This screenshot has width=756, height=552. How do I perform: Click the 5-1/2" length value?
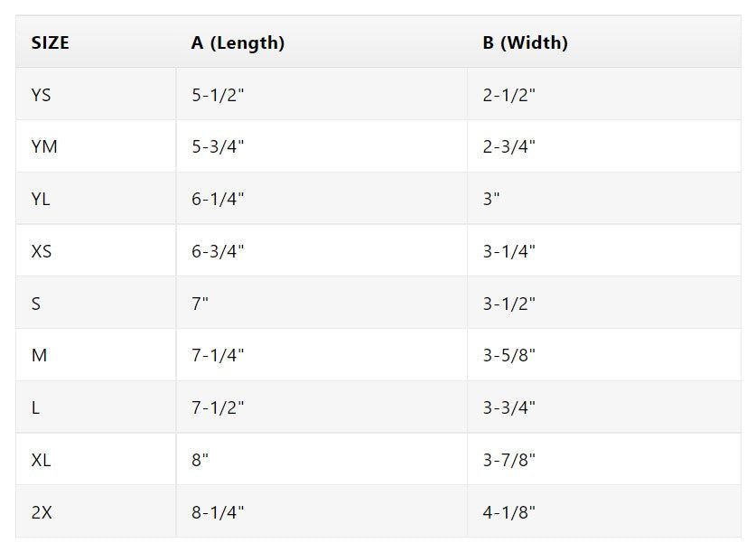218,95
